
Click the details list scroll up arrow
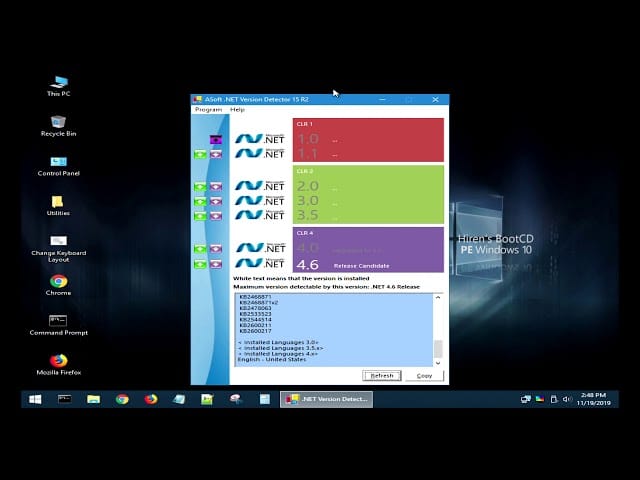click(x=438, y=298)
